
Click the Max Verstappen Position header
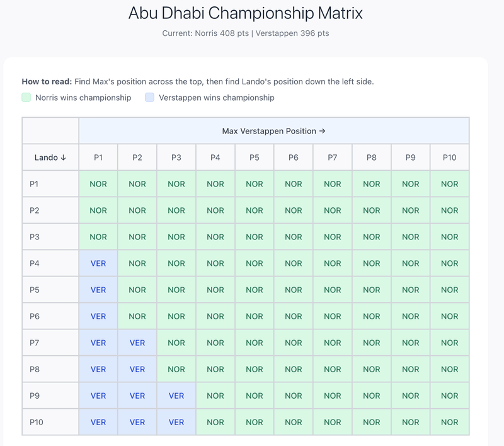coord(273,131)
